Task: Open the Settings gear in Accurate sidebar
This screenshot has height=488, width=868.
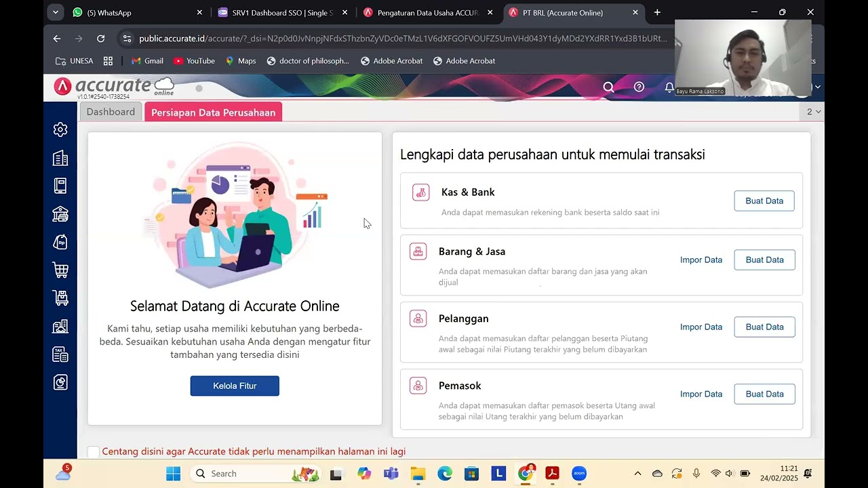Action: click(60, 129)
